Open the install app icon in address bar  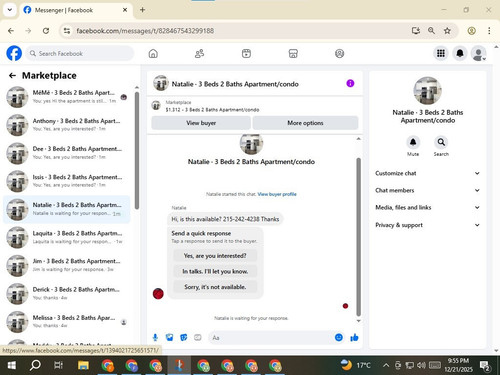pos(416,31)
